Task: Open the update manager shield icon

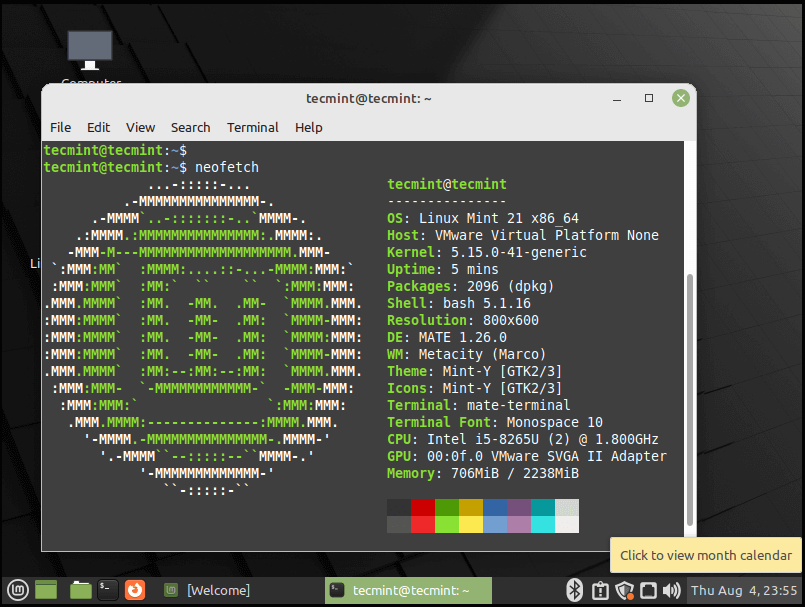Action: (x=624, y=590)
